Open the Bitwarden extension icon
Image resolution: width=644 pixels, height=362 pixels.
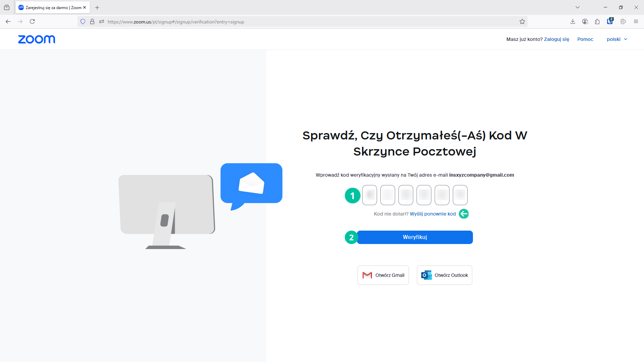tap(610, 21)
